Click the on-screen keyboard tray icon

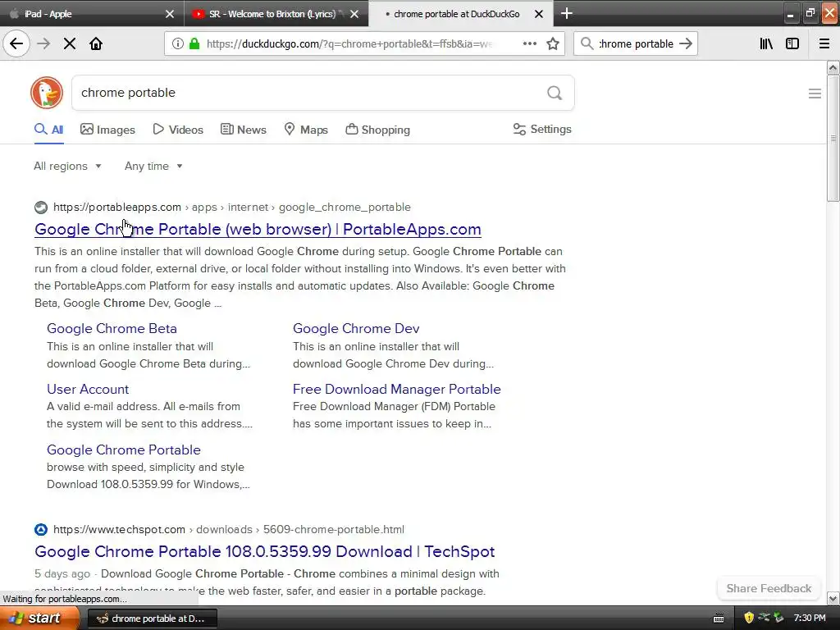pyautogui.click(x=719, y=619)
